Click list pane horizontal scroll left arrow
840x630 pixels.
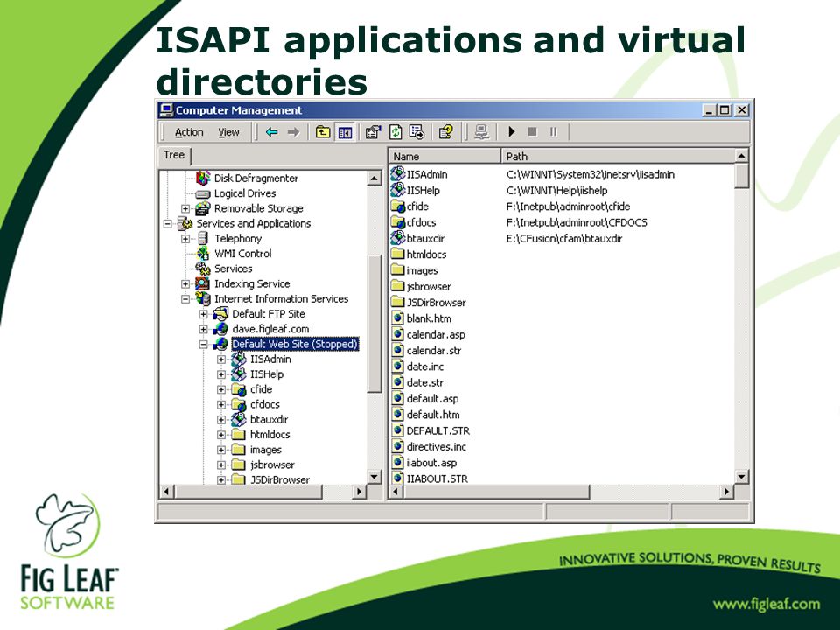pos(395,491)
